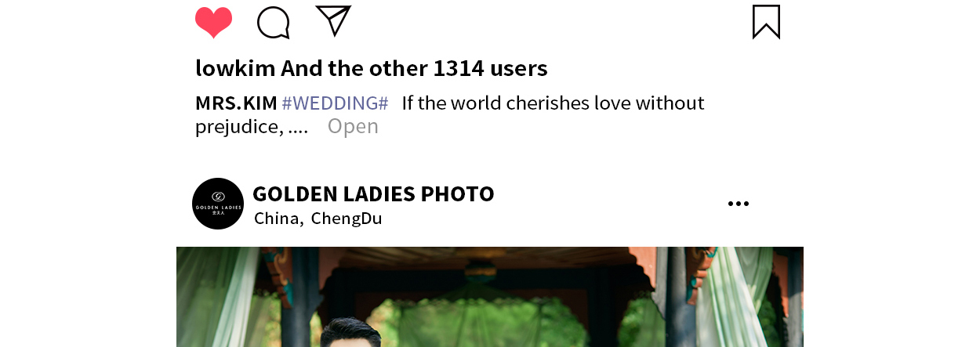Open the three-dot menu on Golden Ladies post
Screen dimensions: 980x347
(738, 204)
